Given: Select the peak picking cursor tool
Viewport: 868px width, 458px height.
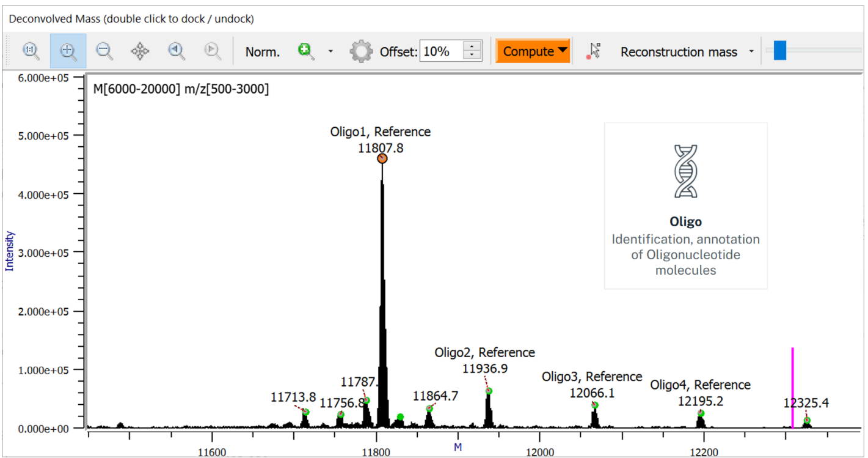Looking at the screenshot, I should (593, 51).
